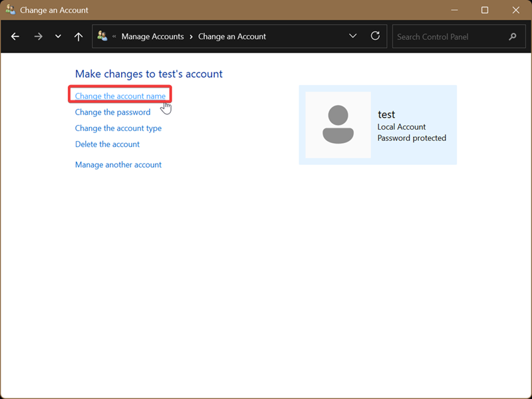The image size is (532, 399).
Task: Expand the address bar history dropdown
Action: (353, 36)
